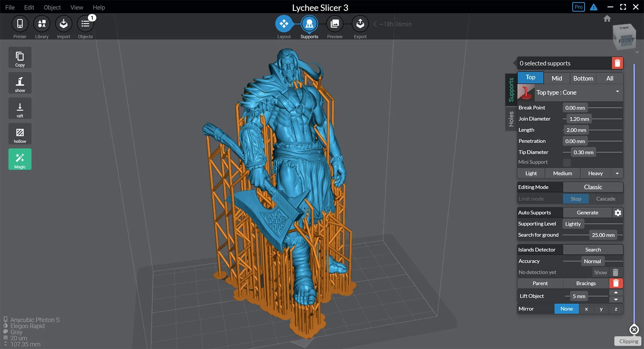Screen dimensions: 644x349
Task: Collapse the print time chevron
Action: click(375, 24)
